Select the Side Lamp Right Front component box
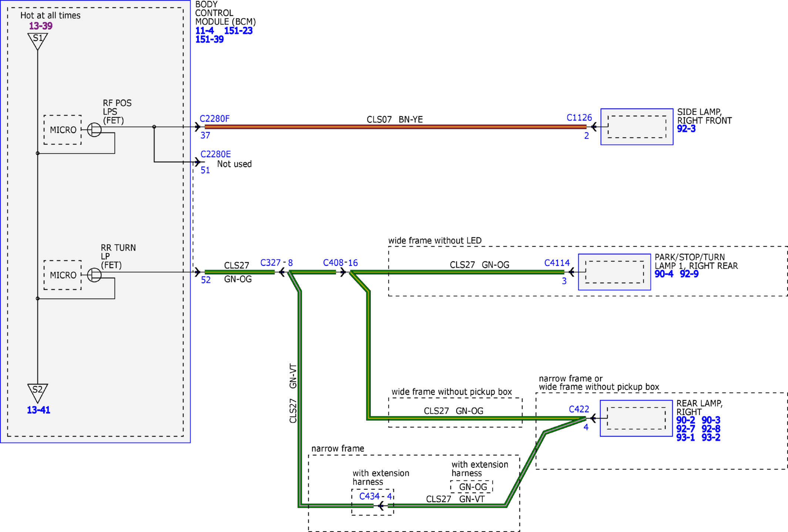The image size is (788, 532). [637, 127]
